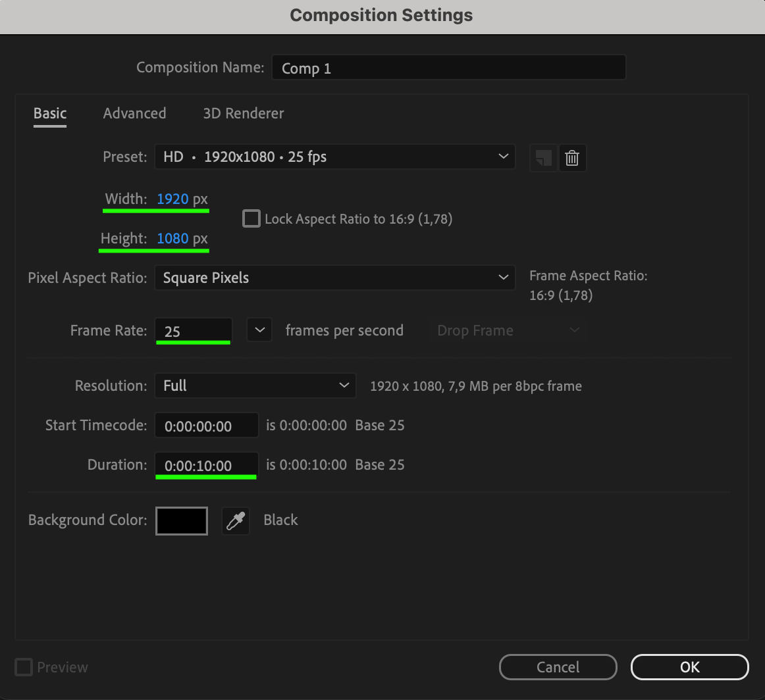Select the Basic tab
Image resolution: width=765 pixels, height=700 pixels.
point(50,113)
